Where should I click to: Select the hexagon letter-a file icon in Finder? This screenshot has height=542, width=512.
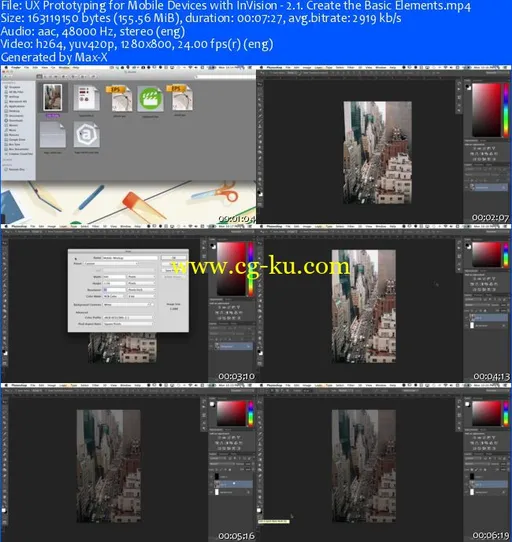(86, 135)
